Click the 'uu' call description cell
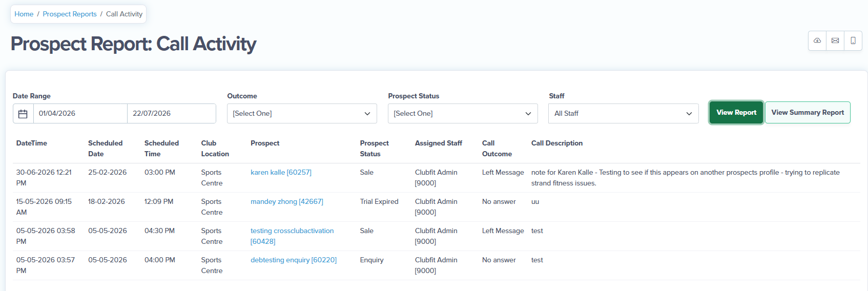868x291 pixels. [x=535, y=202]
